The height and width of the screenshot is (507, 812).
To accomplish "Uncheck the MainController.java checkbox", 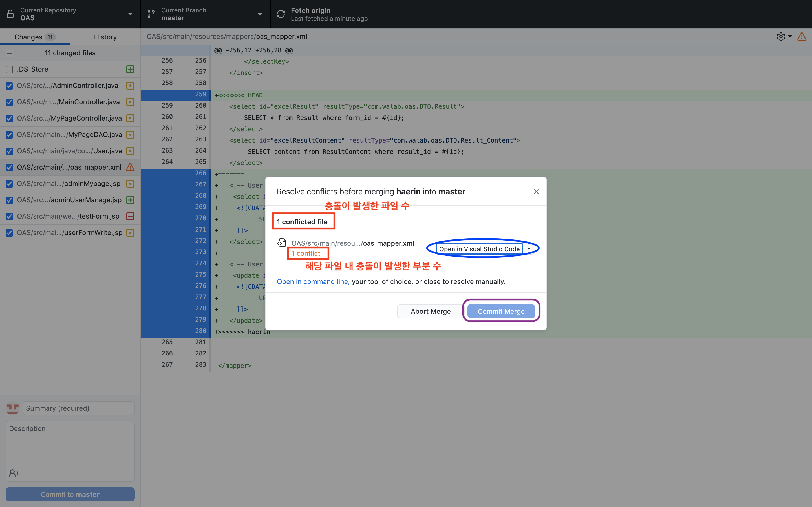I will pyautogui.click(x=9, y=102).
